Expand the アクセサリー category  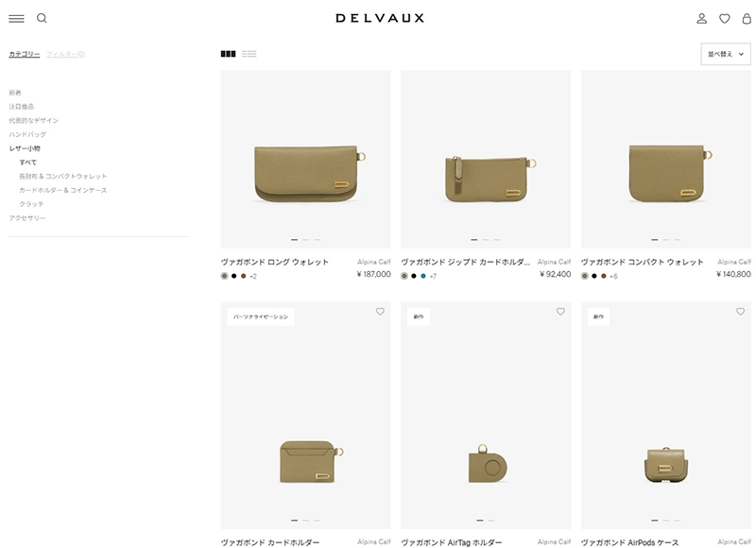(x=27, y=218)
